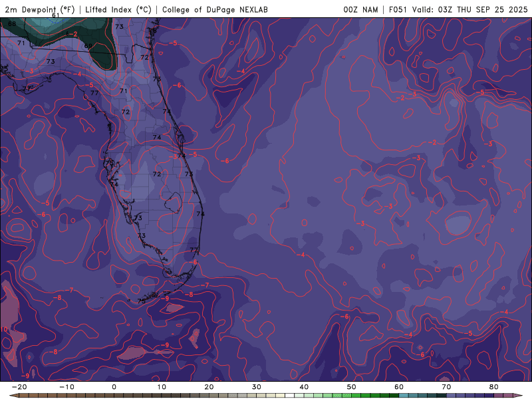Click the "Lifted Index (°C)" header label
This screenshot has width=532, height=399.
pyautogui.click(x=118, y=9)
